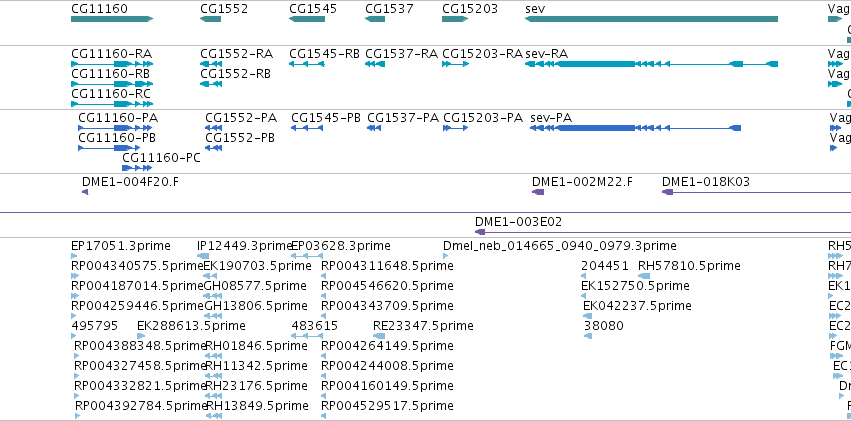The image size is (851, 421).
Task: Click the CG1552-RB transcript label
Action: (236, 74)
